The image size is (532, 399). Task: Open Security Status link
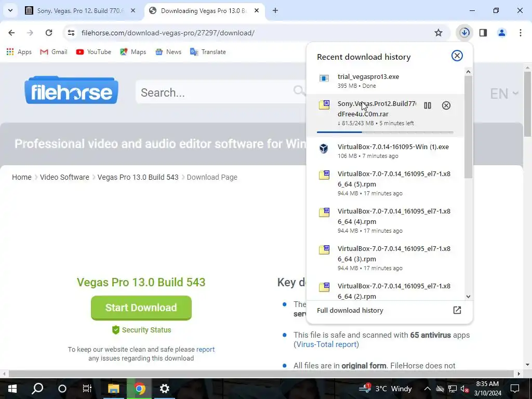tap(142, 330)
